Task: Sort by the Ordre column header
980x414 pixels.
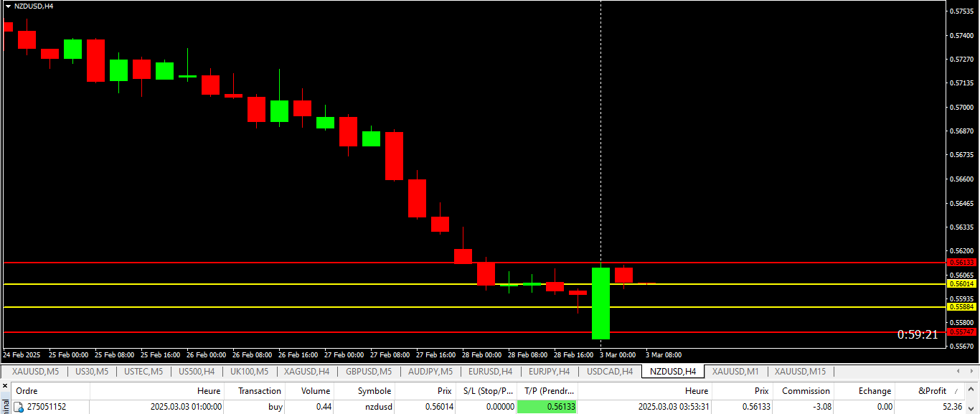Action: pyautogui.click(x=27, y=391)
